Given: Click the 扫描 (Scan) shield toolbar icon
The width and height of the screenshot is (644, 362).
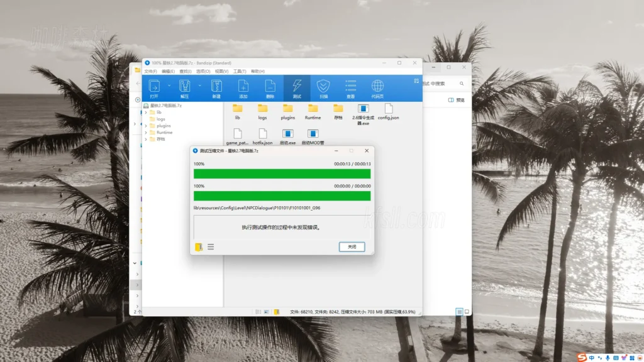Looking at the screenshot, I should coord(323,87).
